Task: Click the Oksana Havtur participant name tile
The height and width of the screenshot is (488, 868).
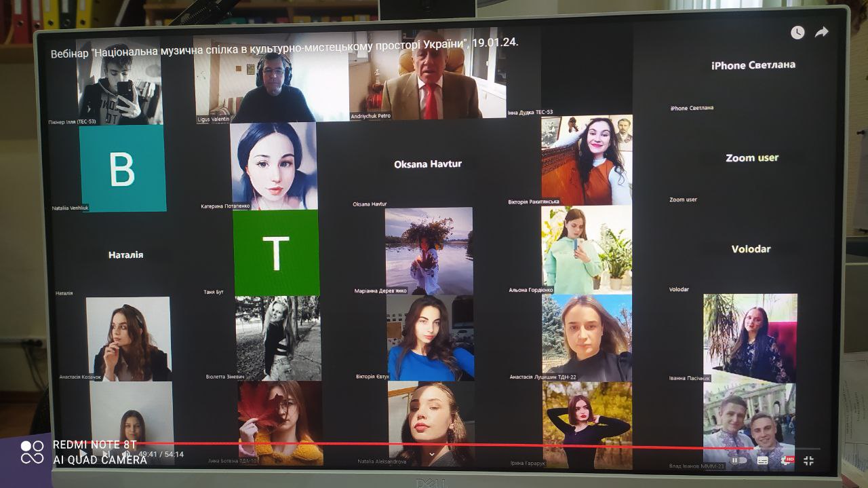Action: [x=428, y=164]
